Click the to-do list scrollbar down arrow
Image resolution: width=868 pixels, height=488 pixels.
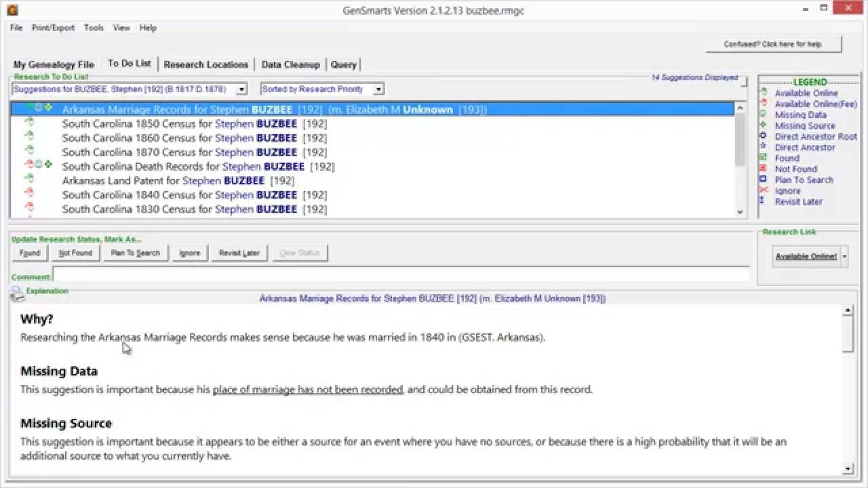(740, 212)
